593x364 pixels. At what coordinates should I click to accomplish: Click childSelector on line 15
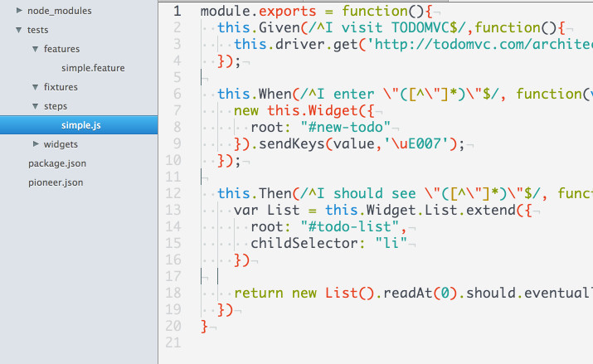304,243
